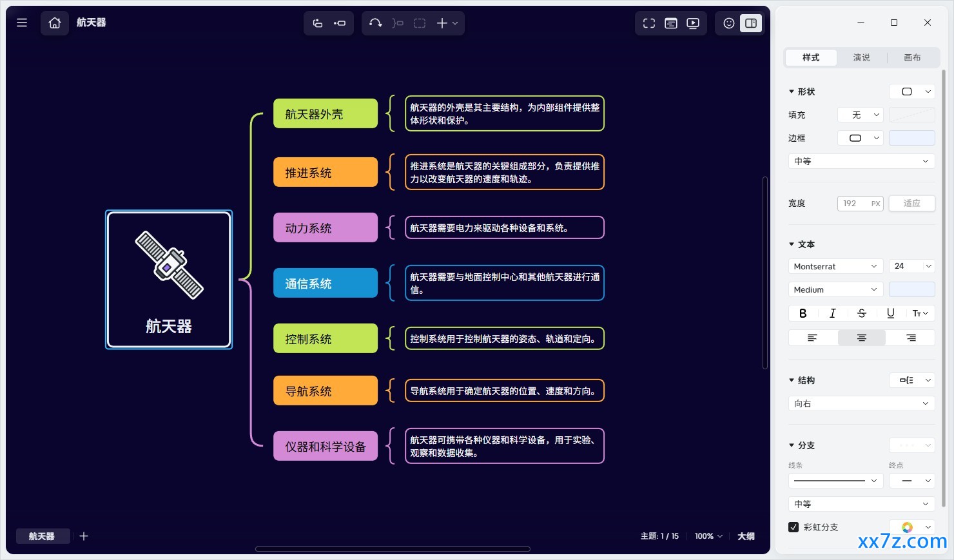Click the 适应 width fit button
The image size is (954, 560).
coord(911,203)
